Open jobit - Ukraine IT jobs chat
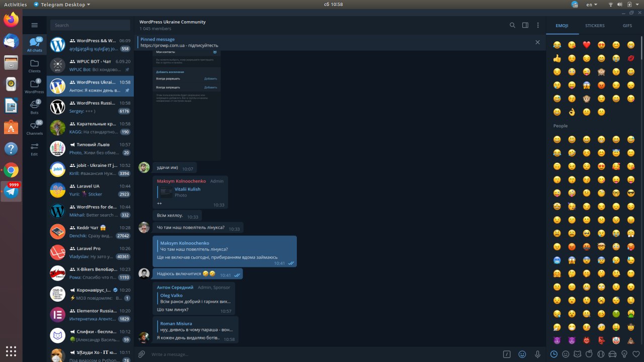The image size is (644, 362). [90, 169]
